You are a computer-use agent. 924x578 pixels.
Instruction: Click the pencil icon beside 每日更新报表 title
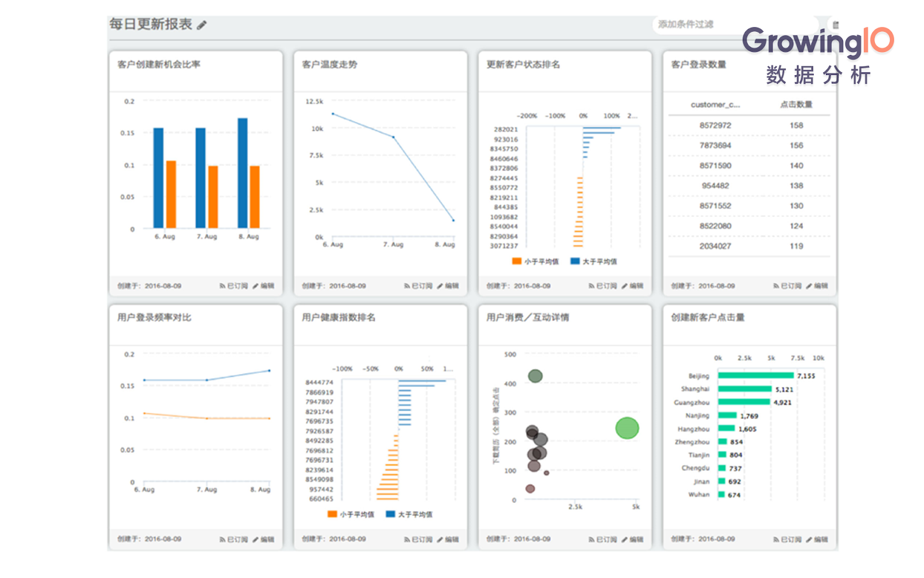tap(202, 25)
